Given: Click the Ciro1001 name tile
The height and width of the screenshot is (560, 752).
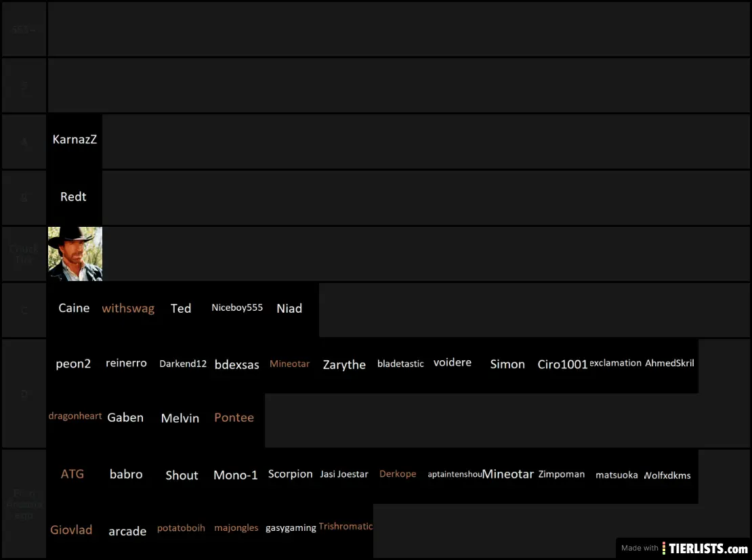Looking at the screenshot, I should [x=562, y=365].
